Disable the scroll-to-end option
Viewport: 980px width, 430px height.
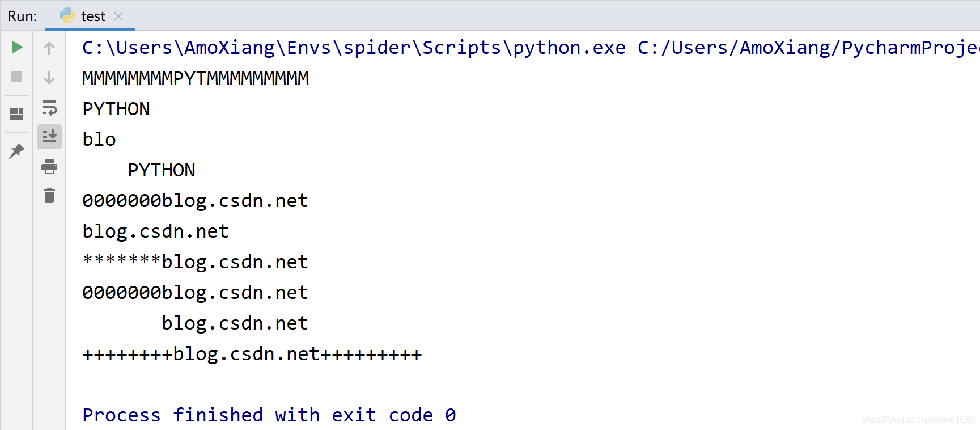[x=49, y=136]
